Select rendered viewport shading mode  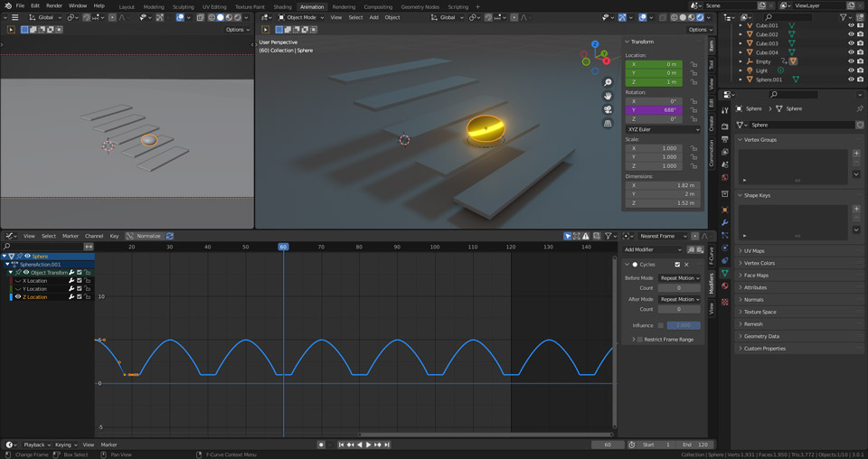point(698,17)
